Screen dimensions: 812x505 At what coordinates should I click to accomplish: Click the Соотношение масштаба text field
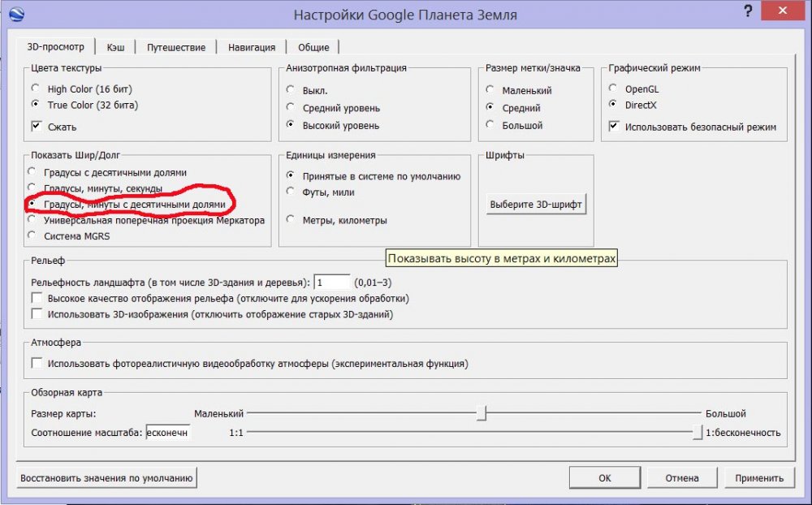click(168, 432)
